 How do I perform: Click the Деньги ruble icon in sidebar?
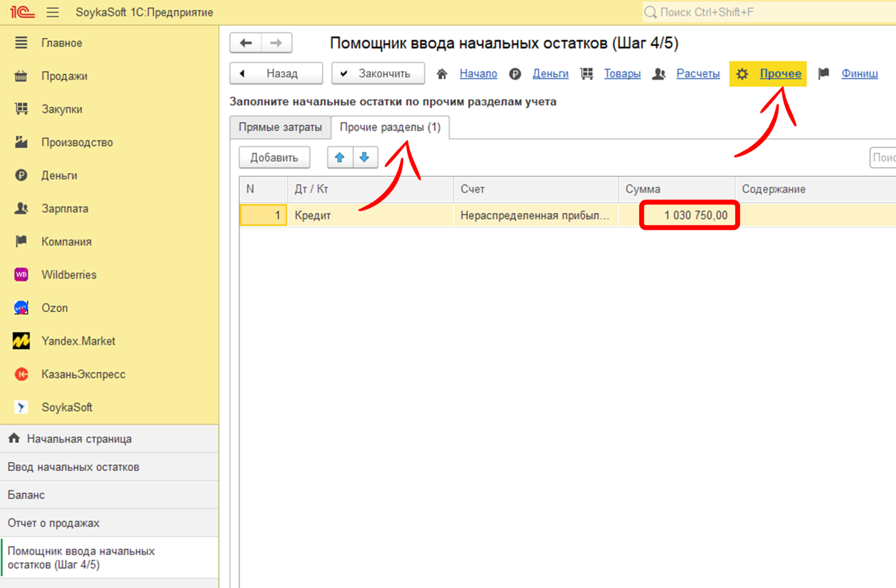pyautogui.click(x=21, y=175)
